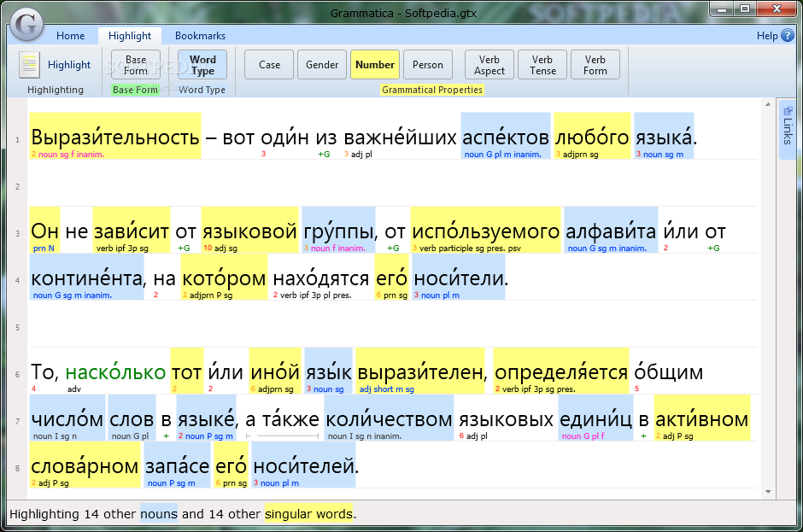The height and width of the screenshot is (532, 803).
Task: Click the word любого
Action: tap(592, 137)
